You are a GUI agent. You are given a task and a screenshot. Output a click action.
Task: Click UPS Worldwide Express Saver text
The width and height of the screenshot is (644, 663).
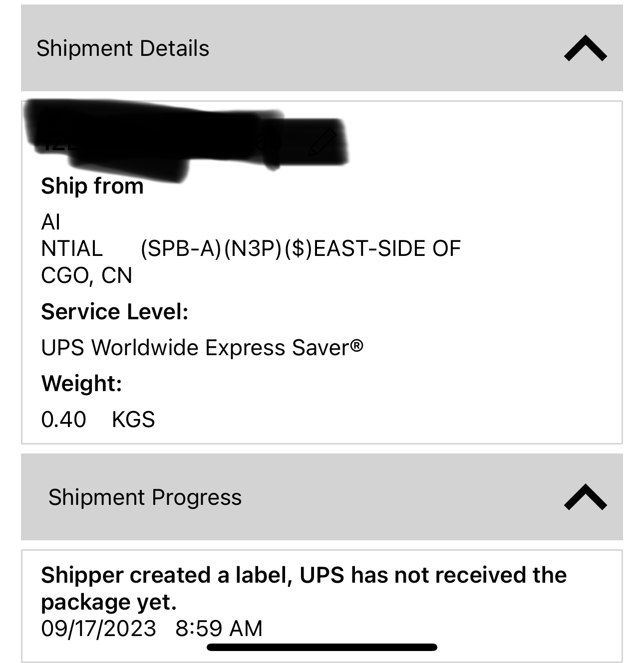pyautogui.click(x=202, y=348)
